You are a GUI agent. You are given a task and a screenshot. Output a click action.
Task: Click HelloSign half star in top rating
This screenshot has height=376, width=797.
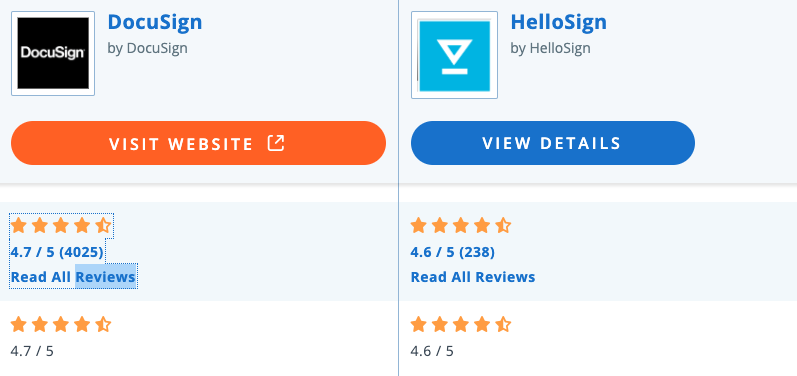click(503, 226)
